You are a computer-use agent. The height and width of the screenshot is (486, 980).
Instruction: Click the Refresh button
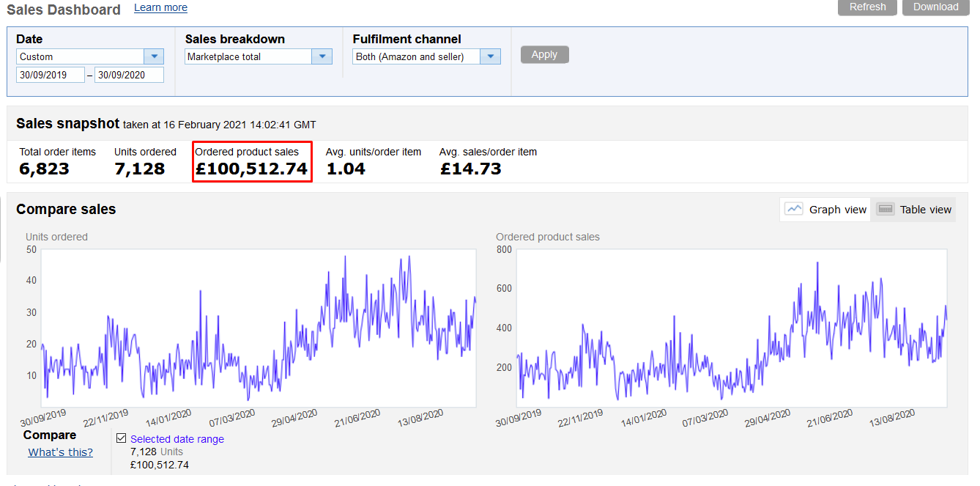867,7
